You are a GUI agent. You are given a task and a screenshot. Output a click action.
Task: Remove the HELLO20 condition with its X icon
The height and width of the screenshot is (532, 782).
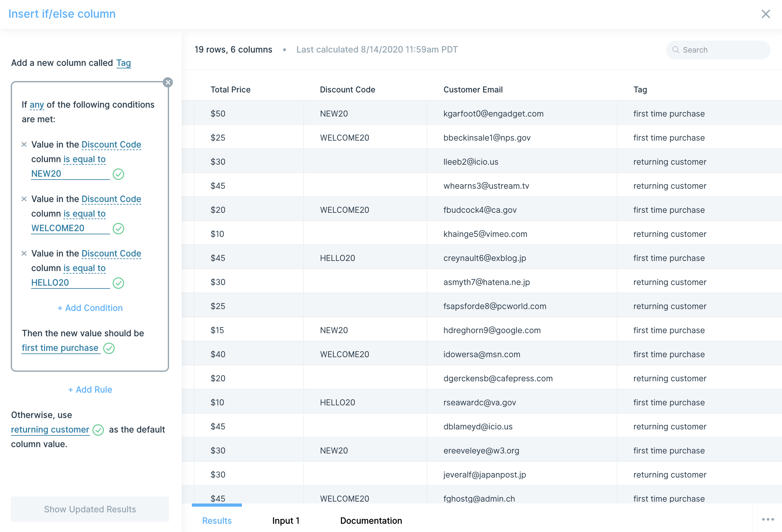[24, 254]
